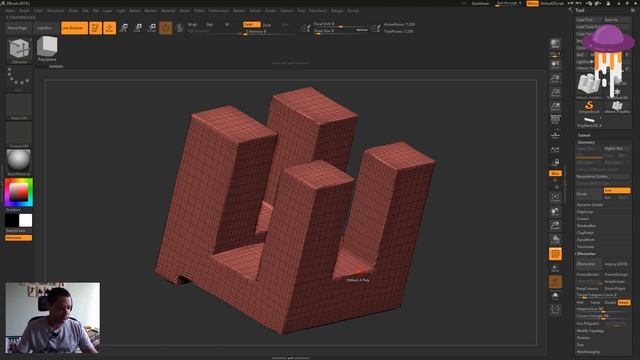Open the Dots stroke selector
Screen dimensions: 640x360
(19, 78)
